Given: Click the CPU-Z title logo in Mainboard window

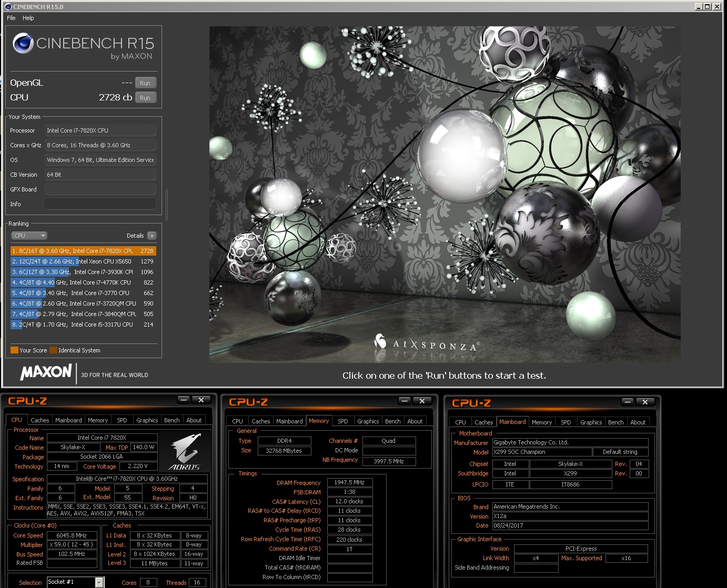Looking at the screenshot, I should 471,403.
